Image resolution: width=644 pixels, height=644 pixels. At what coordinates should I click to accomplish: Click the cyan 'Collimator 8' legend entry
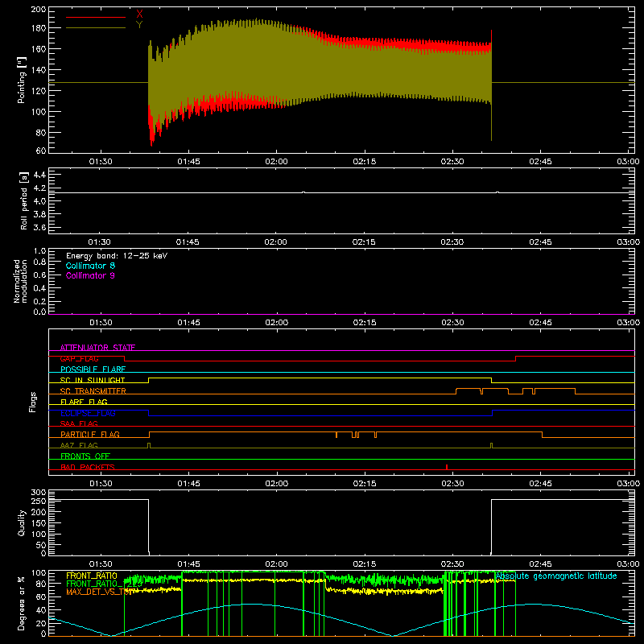(x=90, y=266)
